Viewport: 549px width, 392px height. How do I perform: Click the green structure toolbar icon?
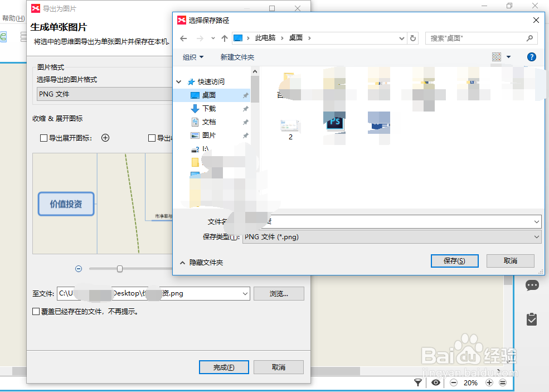3,37
